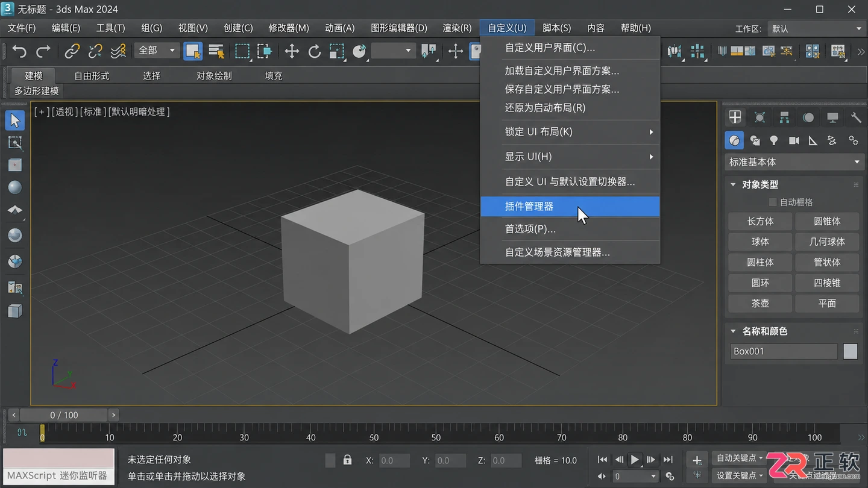868x488 pixels.
Task: Show the Shapes creation category
Action: [x=755, y=140]
